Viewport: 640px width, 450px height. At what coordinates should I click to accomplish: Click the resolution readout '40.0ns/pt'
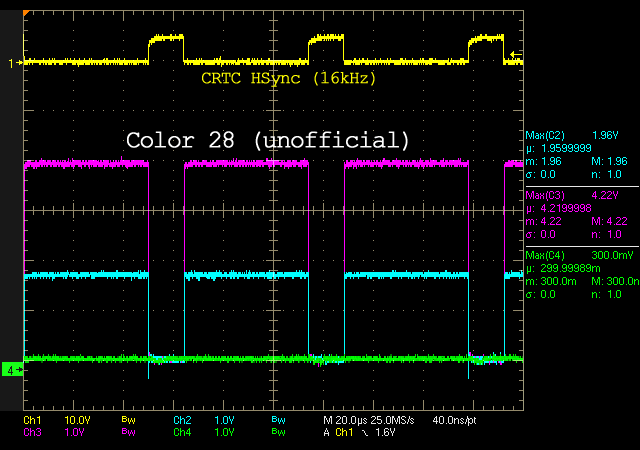[x=454, y=420]
